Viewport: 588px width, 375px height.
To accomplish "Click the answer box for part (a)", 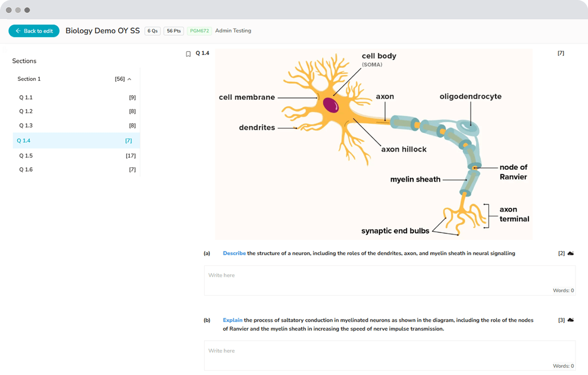I will (x=389, y=280).
